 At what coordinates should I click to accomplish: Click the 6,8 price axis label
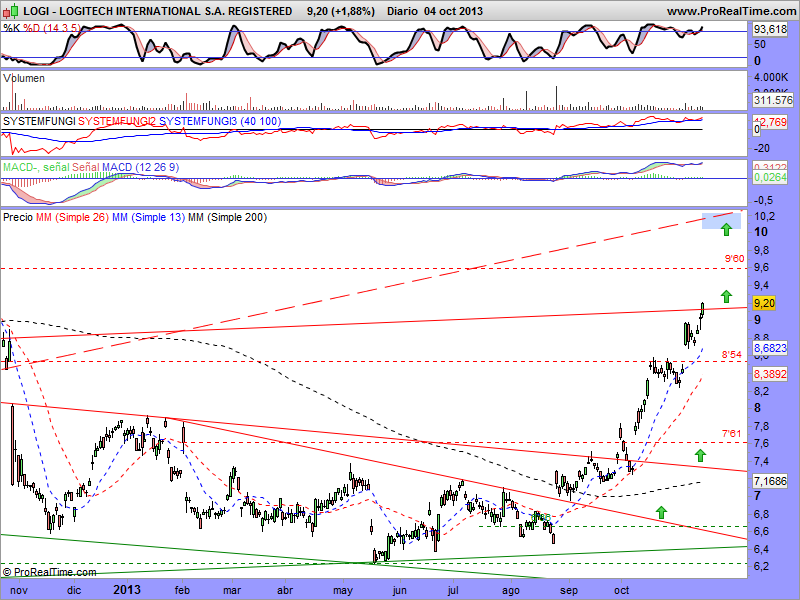coord(762,514)
